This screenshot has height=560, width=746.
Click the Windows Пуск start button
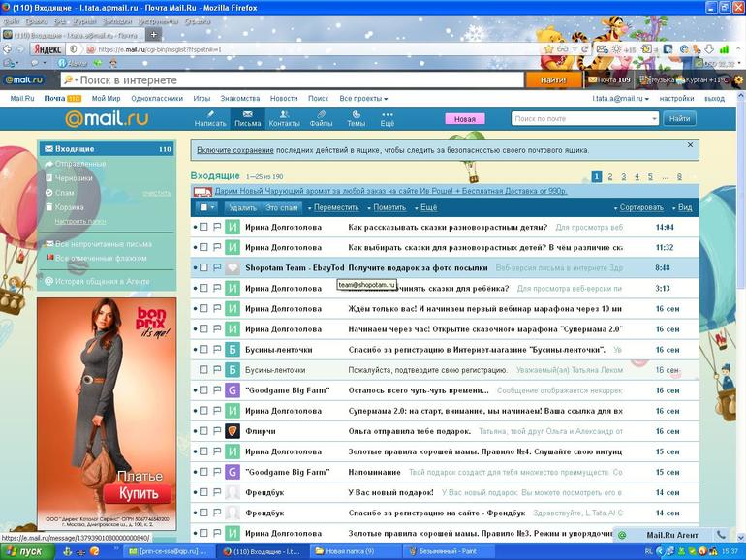pos(25,551)
